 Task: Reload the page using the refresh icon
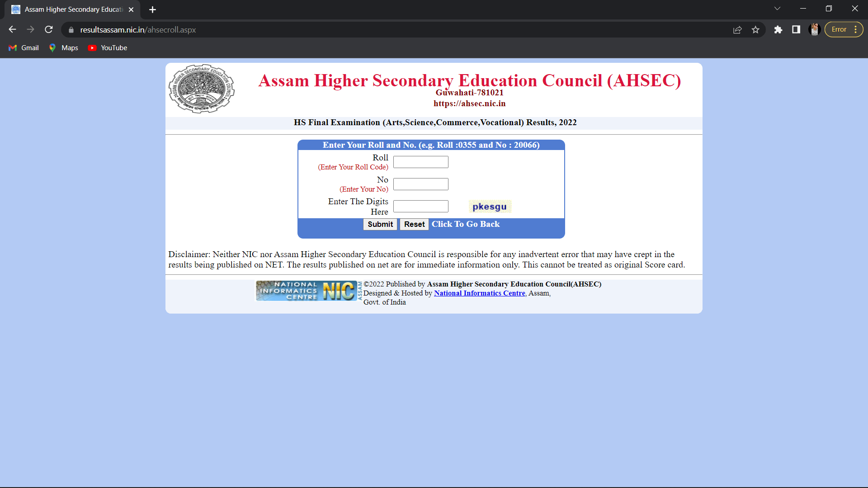pyautogui.click(x=48, y=29)
